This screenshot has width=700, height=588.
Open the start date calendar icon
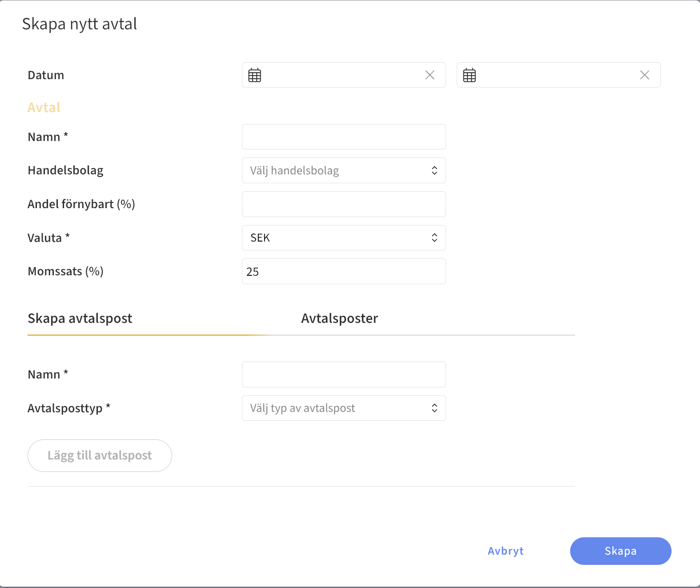point(255,75)
